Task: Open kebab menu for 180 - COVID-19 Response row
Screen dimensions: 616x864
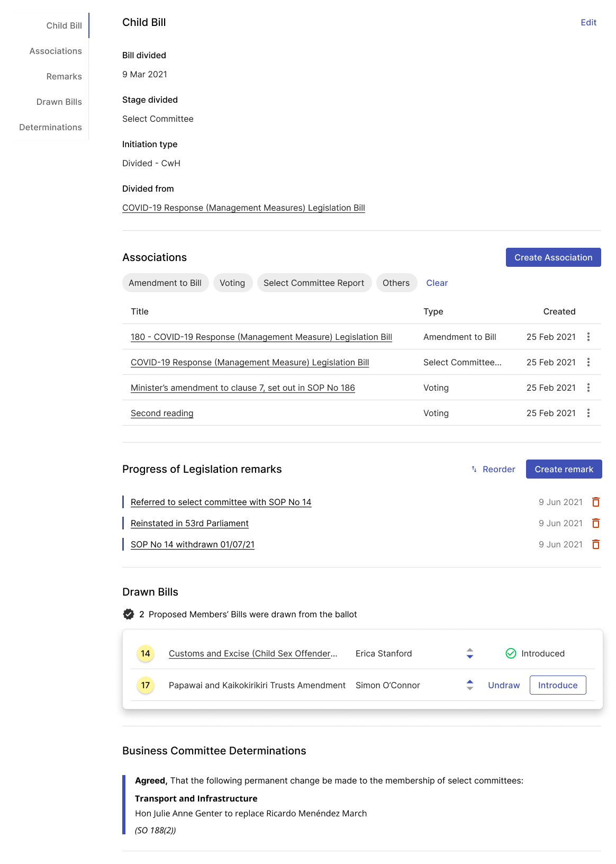Action: coord(588,337)
